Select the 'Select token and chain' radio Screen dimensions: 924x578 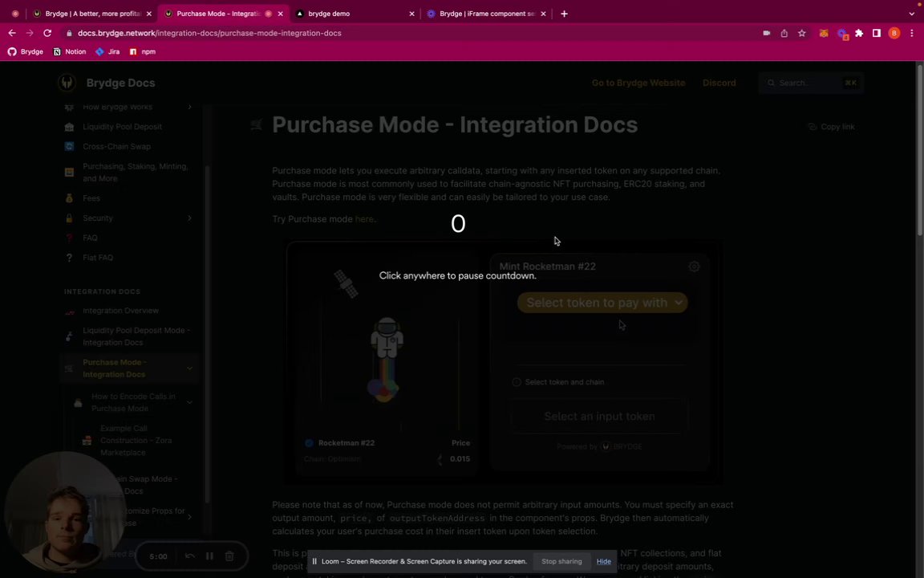pyautogui.click(x=517, y=382)
